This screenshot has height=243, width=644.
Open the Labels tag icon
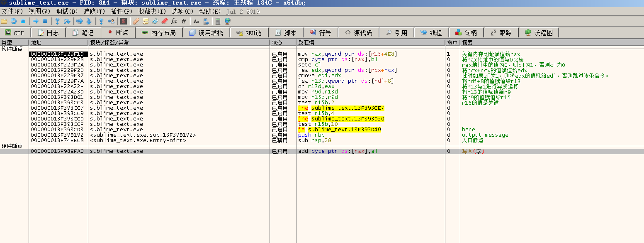[155, 21]
